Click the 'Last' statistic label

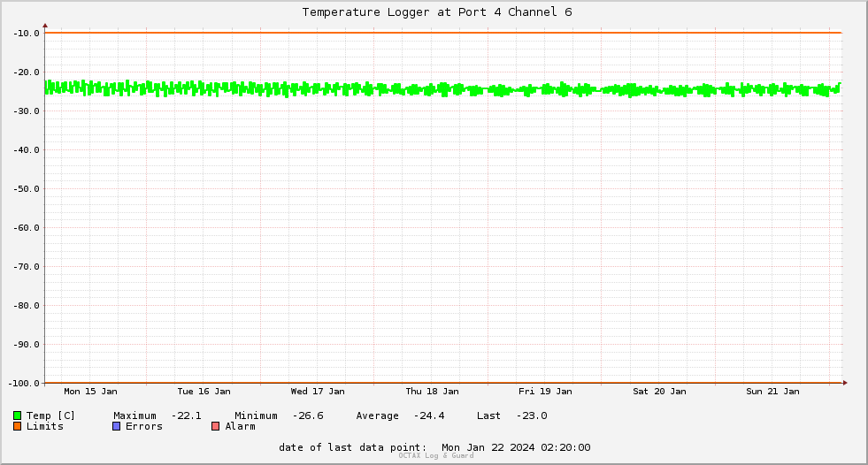point(488,415)
